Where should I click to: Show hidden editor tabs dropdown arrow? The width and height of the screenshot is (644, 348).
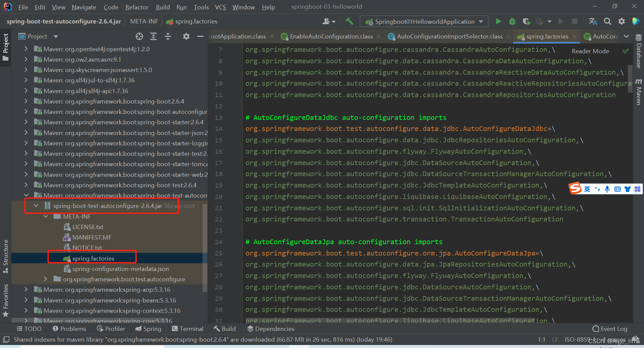(626, 37)
